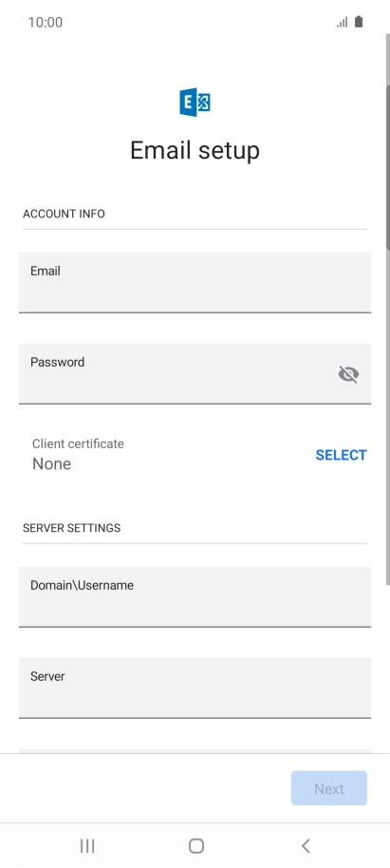The height and width of the screenshot is (868, 390).
Task: Tap the battery status icon
Action: tap(359, 22)
